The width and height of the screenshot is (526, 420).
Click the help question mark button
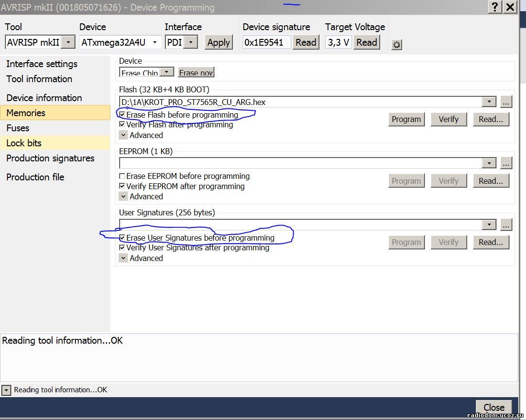point(495,7)
